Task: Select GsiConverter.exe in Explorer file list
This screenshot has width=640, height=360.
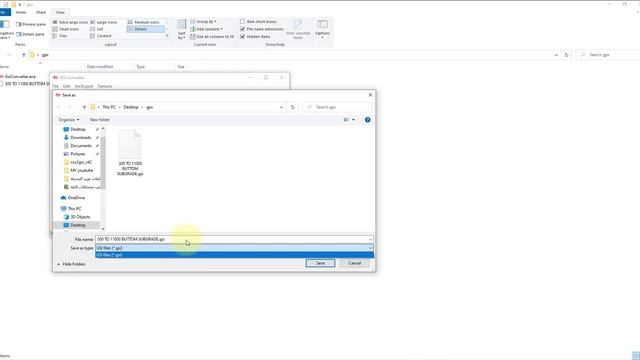Action: 20,76
